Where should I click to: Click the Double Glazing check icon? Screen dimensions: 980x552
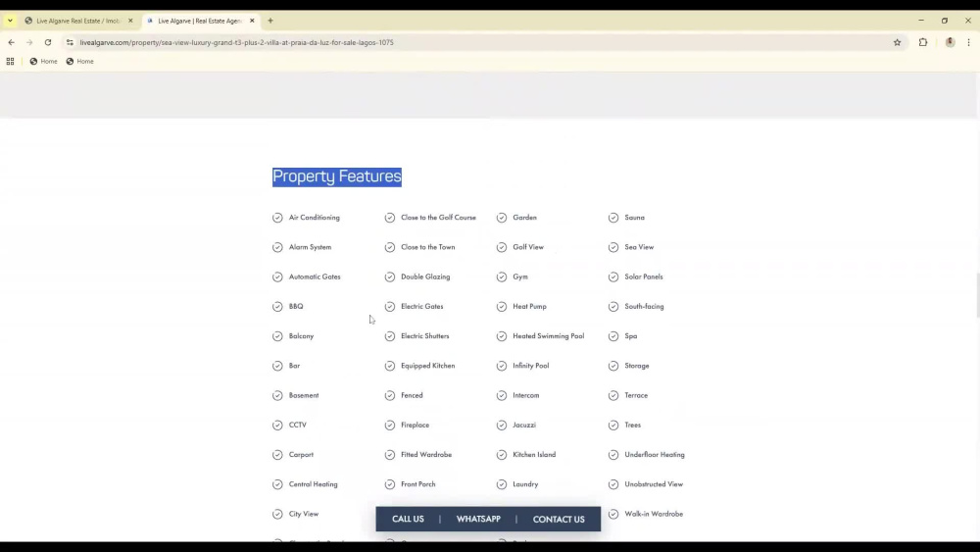[389, 276]
